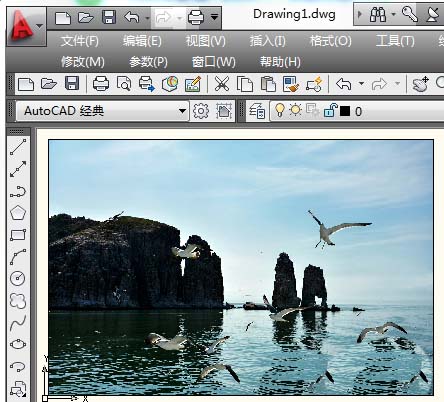Click the Paste clipboard icon
Screen dimensions: 444x402
(268, 84)
